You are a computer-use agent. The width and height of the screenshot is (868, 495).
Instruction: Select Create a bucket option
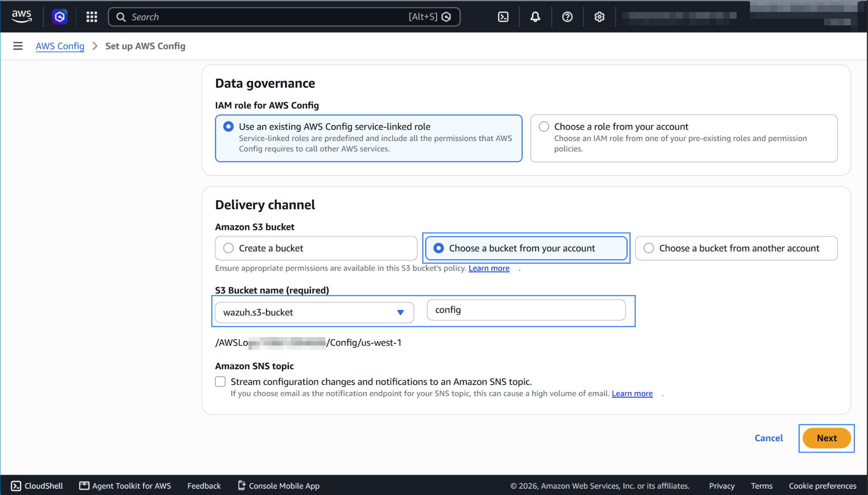tap(316, 248)
